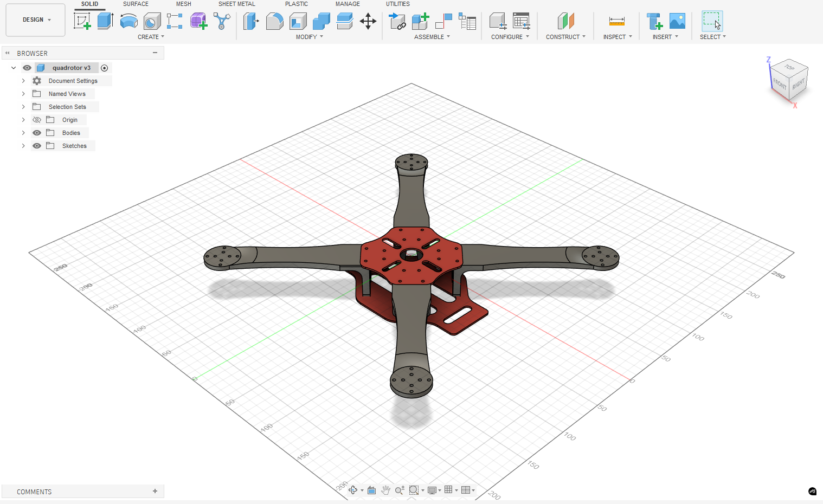Activate the Select tool
This screenshot has height=504, width=823.
712,21
